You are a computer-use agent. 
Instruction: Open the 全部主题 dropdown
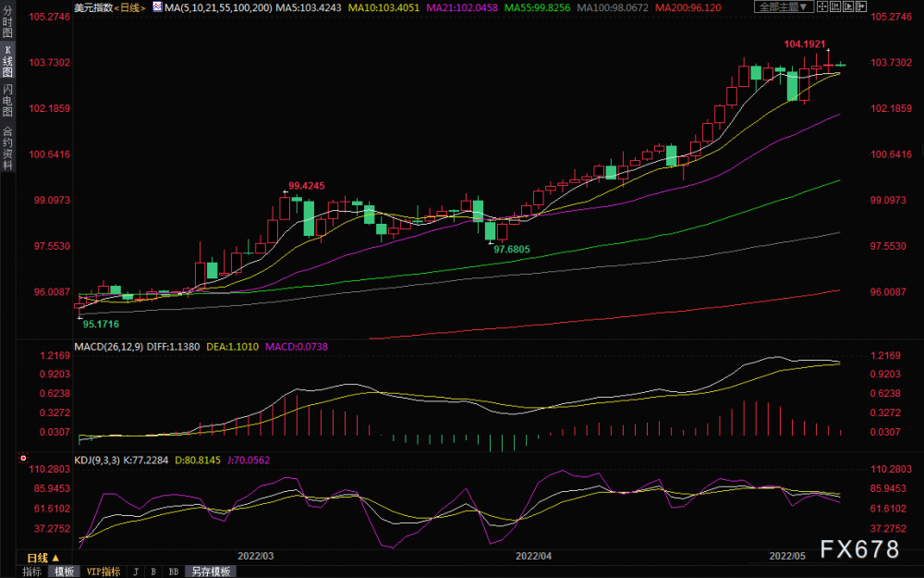click(x=784, y=6)
